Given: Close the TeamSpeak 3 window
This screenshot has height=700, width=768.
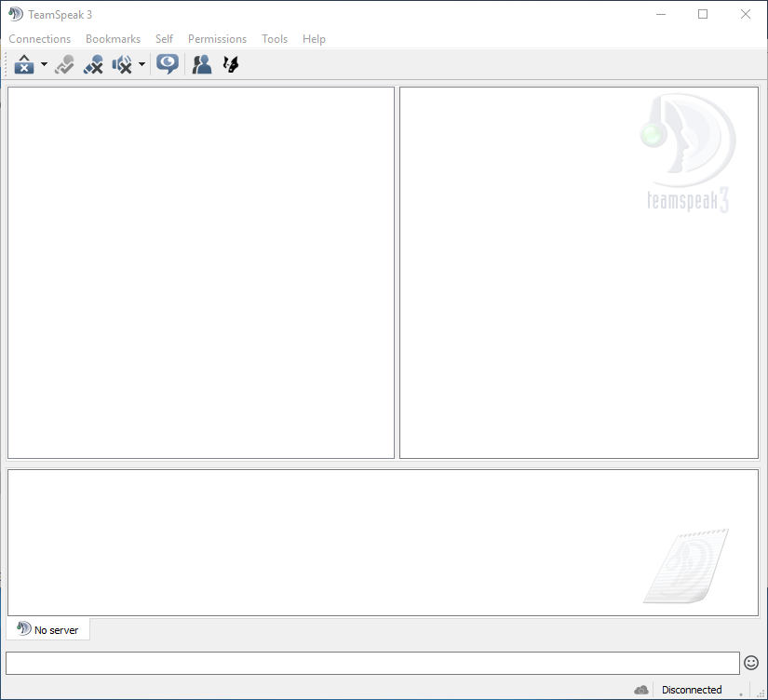Looking at the screenshot, I should point(746,14).
